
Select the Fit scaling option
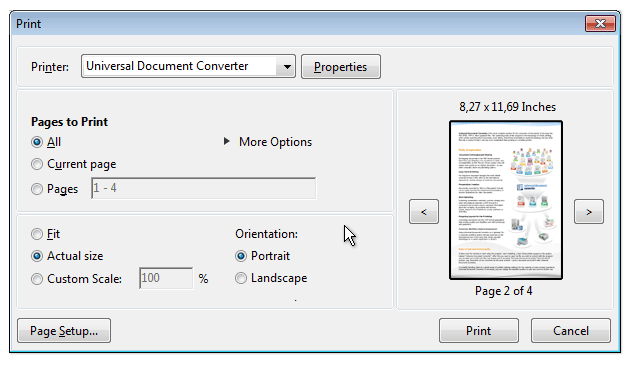coord(37,234)
